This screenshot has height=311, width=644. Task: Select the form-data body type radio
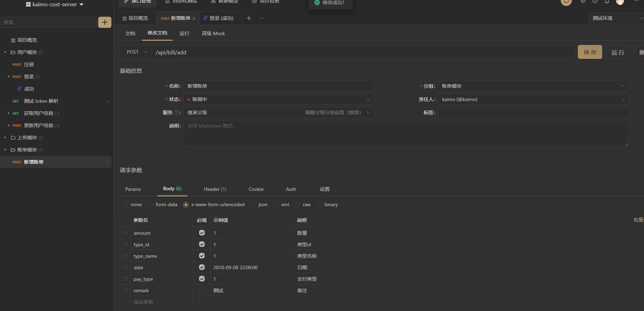tap(150, 205)
